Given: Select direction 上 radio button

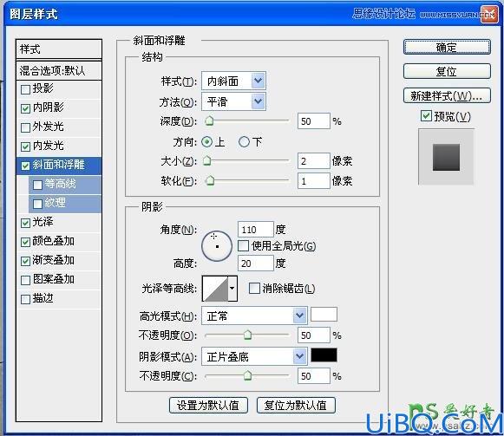Looking at the screenshot, I should [x=207, y=142].
